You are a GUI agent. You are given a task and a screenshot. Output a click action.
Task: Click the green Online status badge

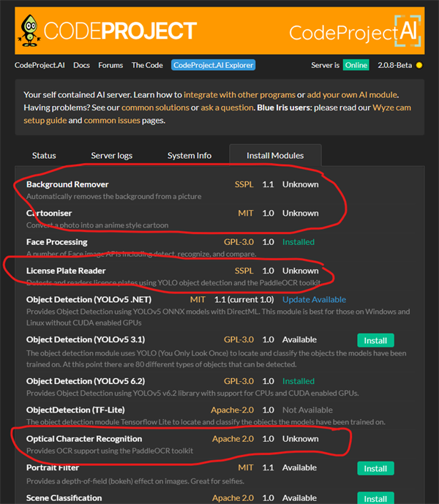356,65
